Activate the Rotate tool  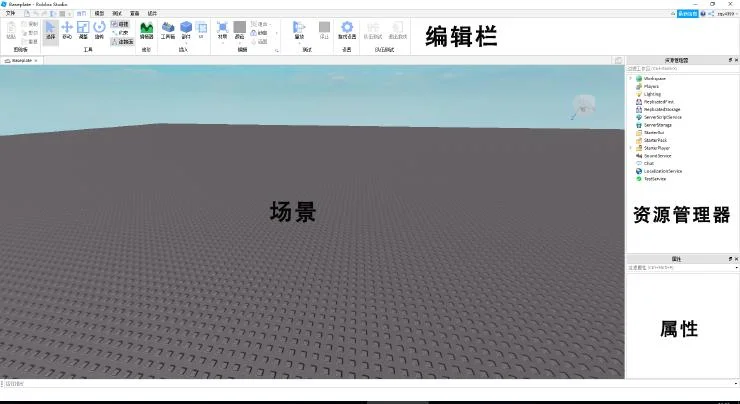pyautogui.click(x=99, y=30)
